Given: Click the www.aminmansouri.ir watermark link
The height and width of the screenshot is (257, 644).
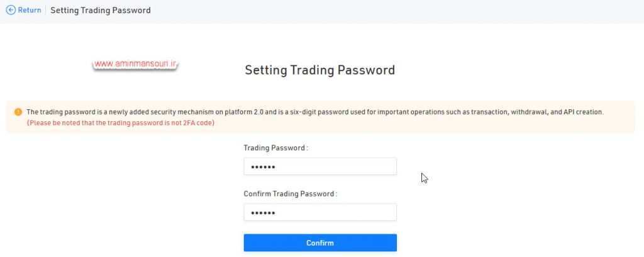Looking at the screenshot, I should (135, 64).
